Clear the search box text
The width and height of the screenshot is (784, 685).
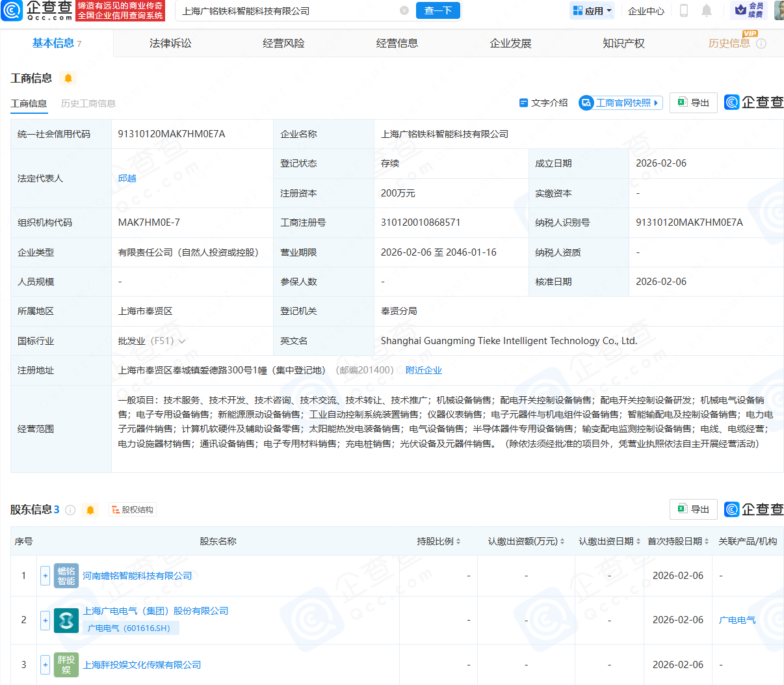point(404,10)
